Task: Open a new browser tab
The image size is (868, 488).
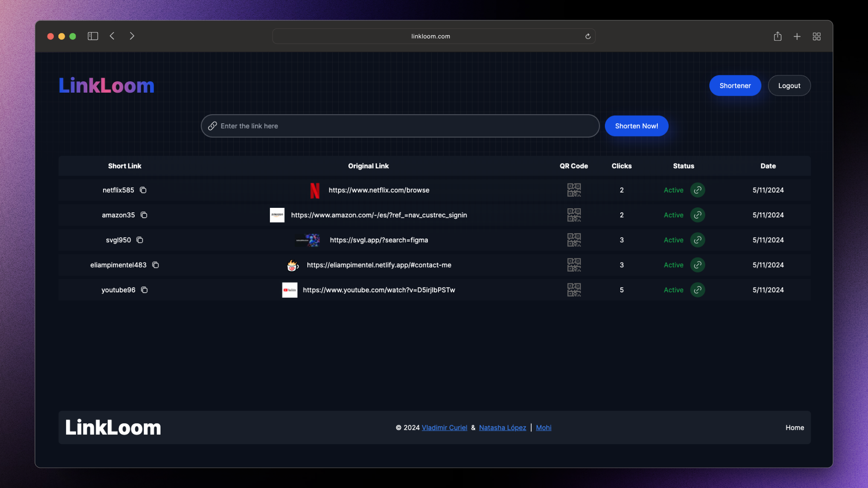Action: pyautogui.click(x=797, y=36)
